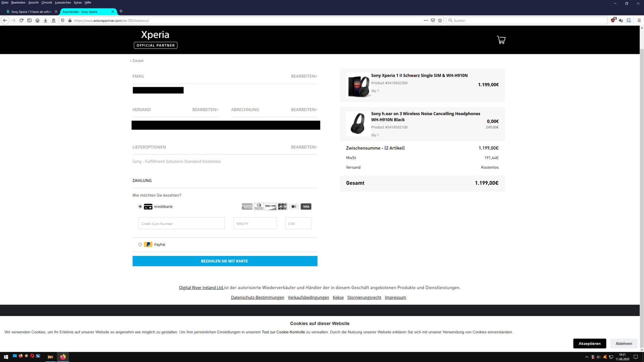Open the Datei menu
The image size is (644, 362).
coord(5,2)
